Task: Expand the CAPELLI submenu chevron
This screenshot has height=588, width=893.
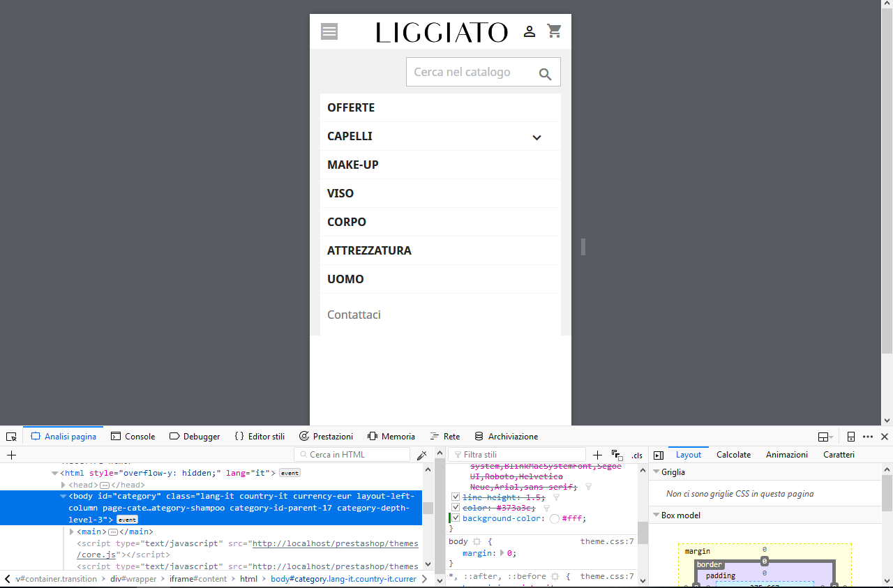Action: tap(536, 137)
